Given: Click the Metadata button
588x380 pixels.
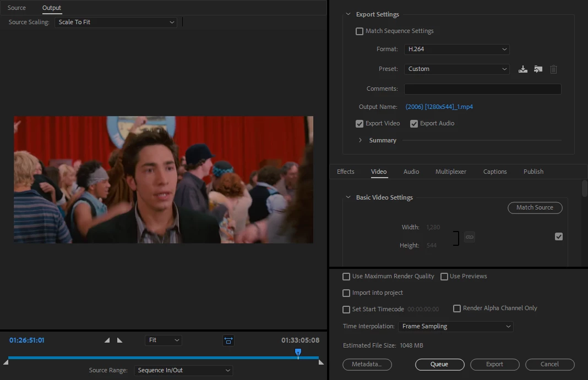Looking at the screenshot, I should tap(367, 364).
